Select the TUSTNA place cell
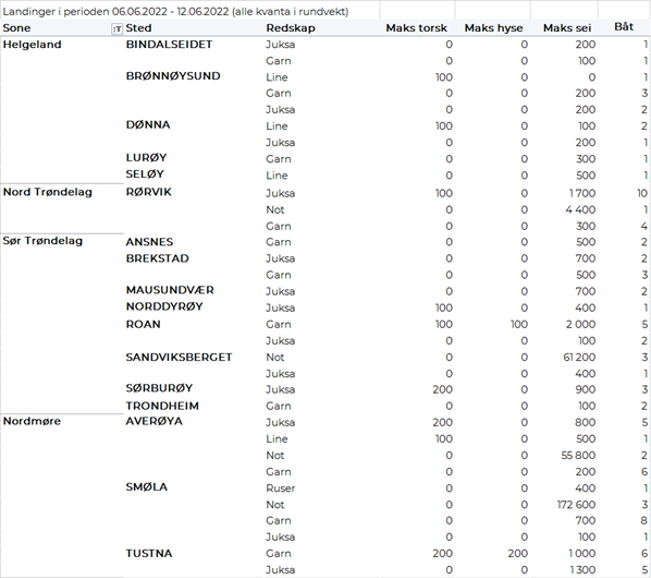This screenshot has height=578, width=651. point(148,553)
